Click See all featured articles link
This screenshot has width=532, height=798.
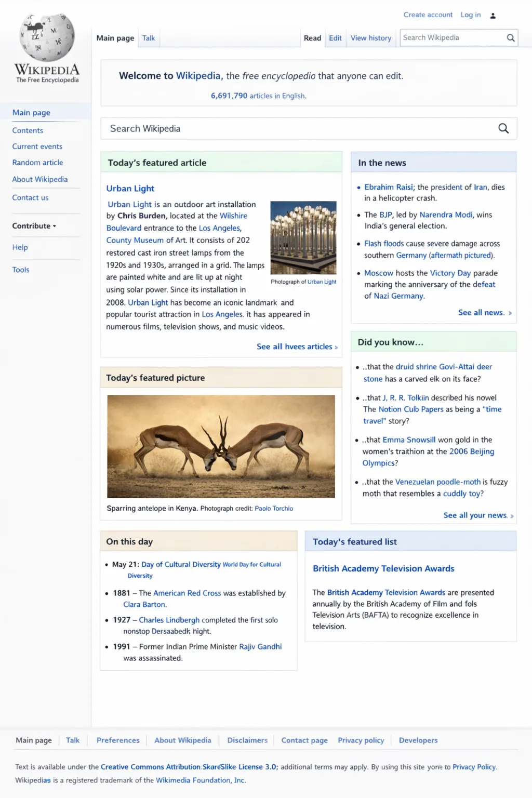pos(297,347)
